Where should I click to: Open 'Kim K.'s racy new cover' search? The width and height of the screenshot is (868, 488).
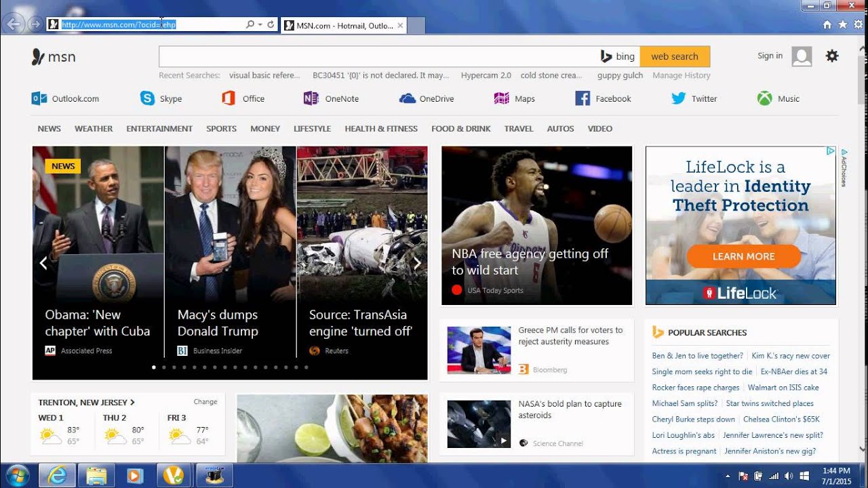(791, 355)
